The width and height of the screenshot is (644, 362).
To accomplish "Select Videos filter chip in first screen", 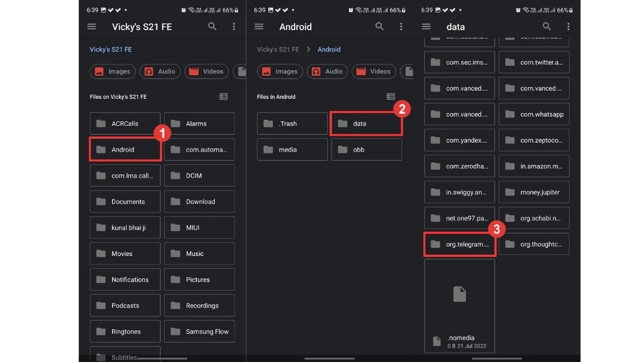I will (x=207, y=71).
